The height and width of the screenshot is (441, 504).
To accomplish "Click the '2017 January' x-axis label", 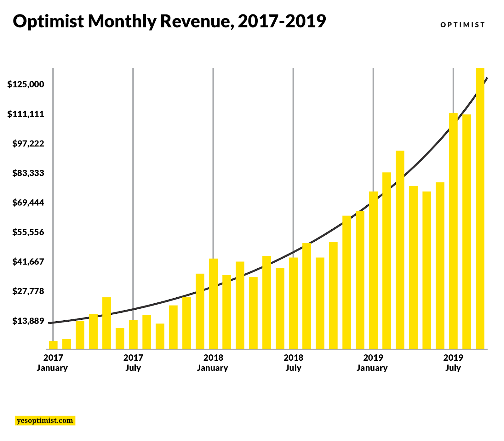I will 52,363.
